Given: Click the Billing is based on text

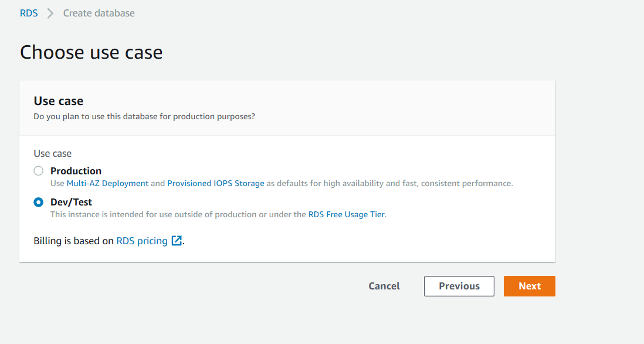Looking at the screenshot, I should [73, 241].
